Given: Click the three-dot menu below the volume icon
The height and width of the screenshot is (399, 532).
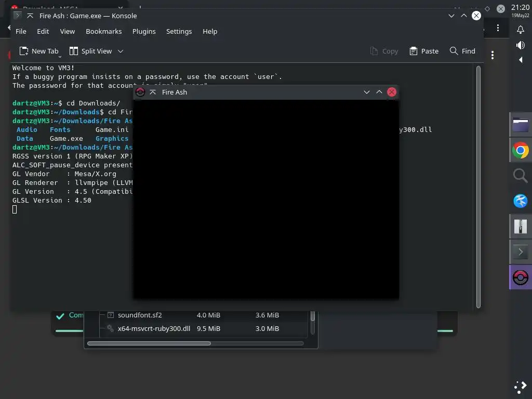Looking at the screenshot, I should click(x=493, y=55).
